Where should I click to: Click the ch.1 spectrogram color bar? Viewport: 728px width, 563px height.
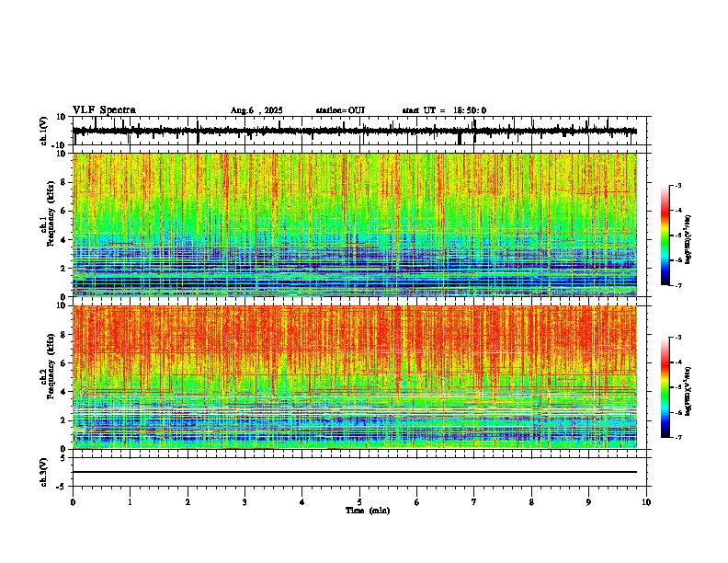(665, 236)
